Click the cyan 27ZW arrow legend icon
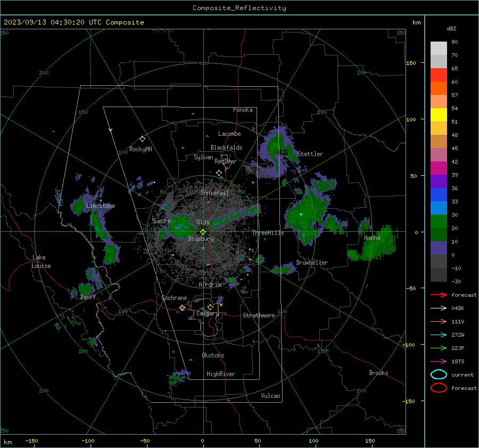479x448 pixels. (x=439, y=335)
